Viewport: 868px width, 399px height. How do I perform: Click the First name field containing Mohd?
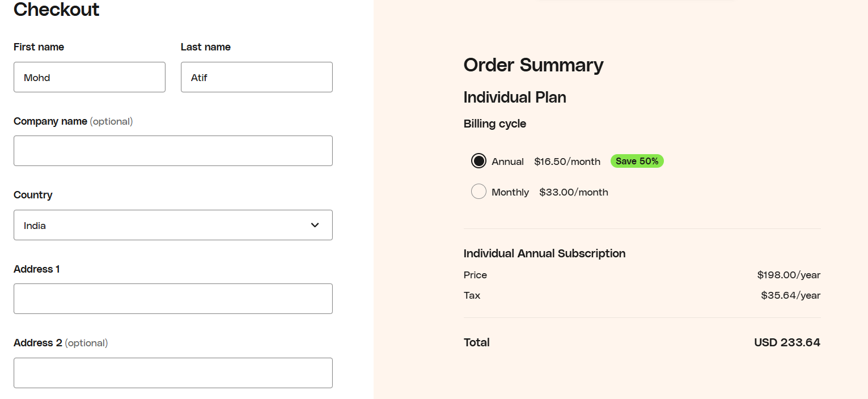(89, 77)
